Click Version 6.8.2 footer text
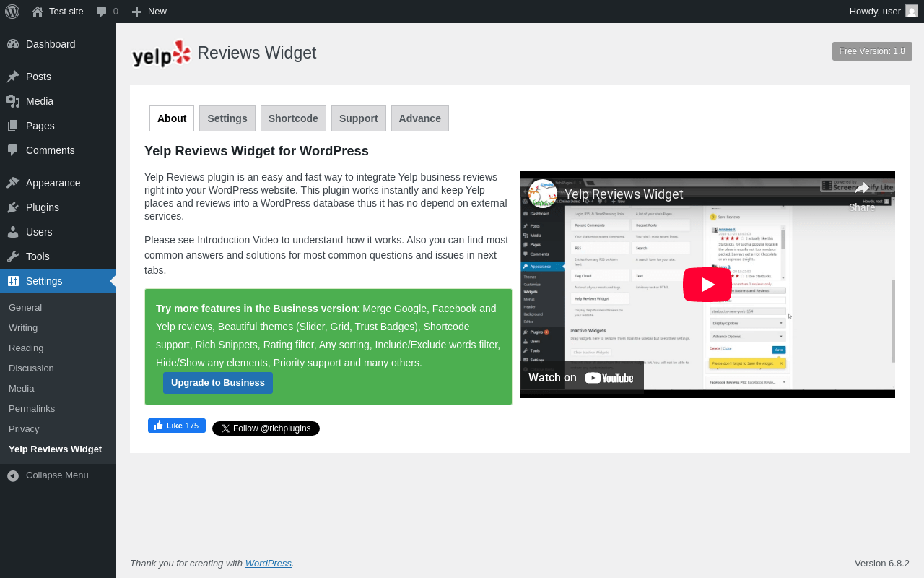The height and width of the screenshot is (578, 924). [x=882, y=564]
